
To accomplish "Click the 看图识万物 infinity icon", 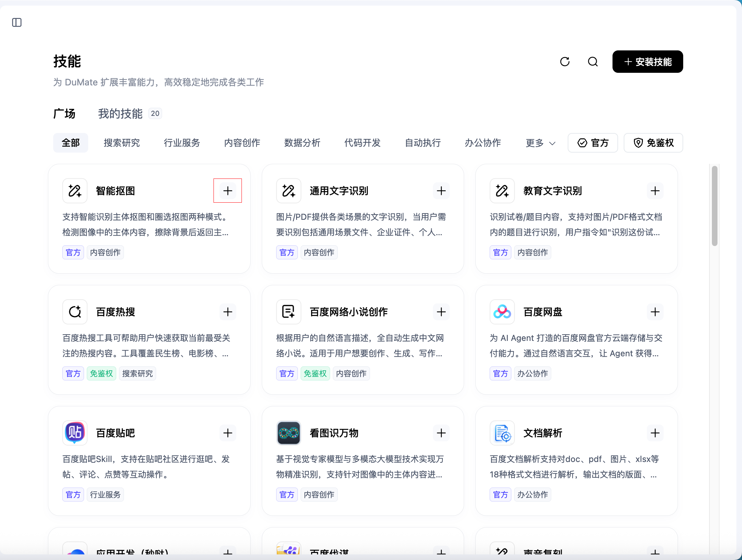I will 289,433.
